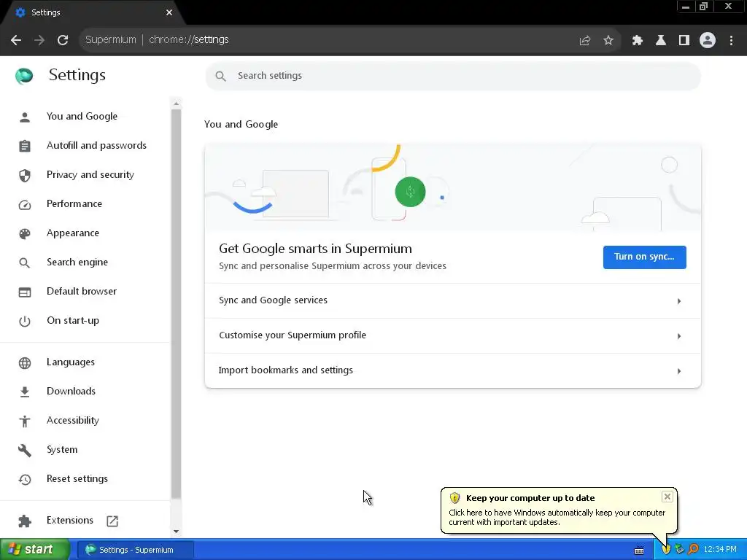Click the puzzle icon beside Extensions in the sidebar

pos(25,521)
